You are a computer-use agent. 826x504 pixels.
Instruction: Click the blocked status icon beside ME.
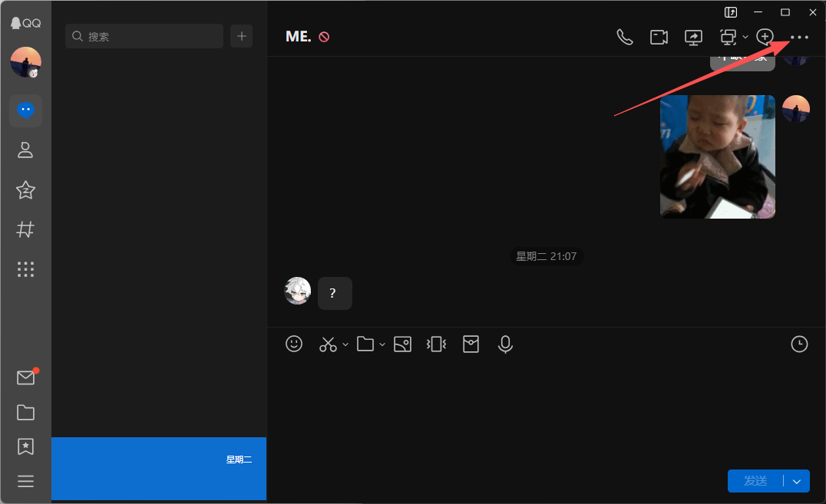point(324,37)
